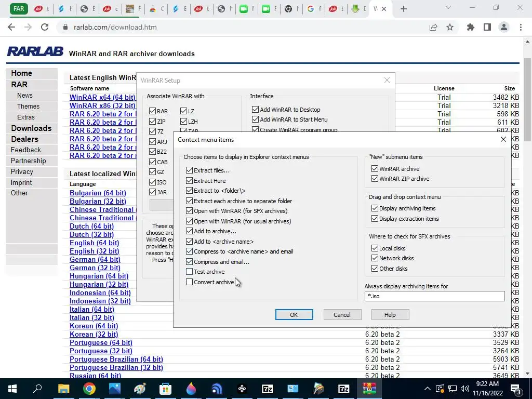This screenshot has width=532, height=399.
Task: Uncheck Compress and email... option
Action: tap(189, 262)
